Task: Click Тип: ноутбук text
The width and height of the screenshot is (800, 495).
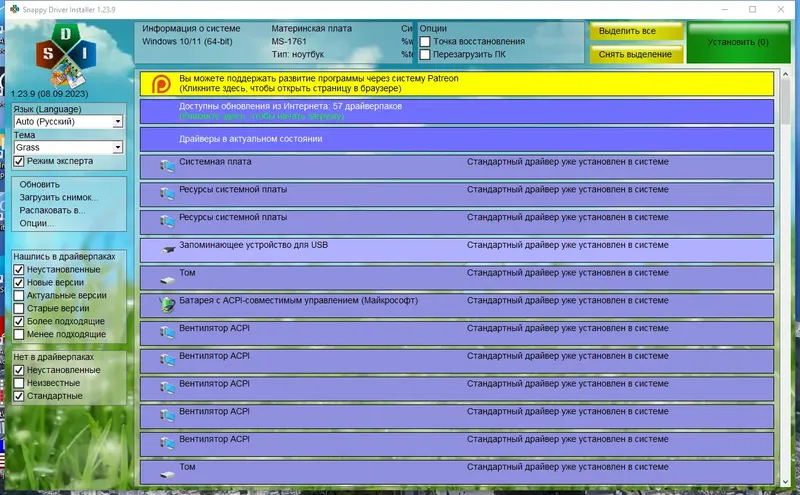Action: [297, 54]
